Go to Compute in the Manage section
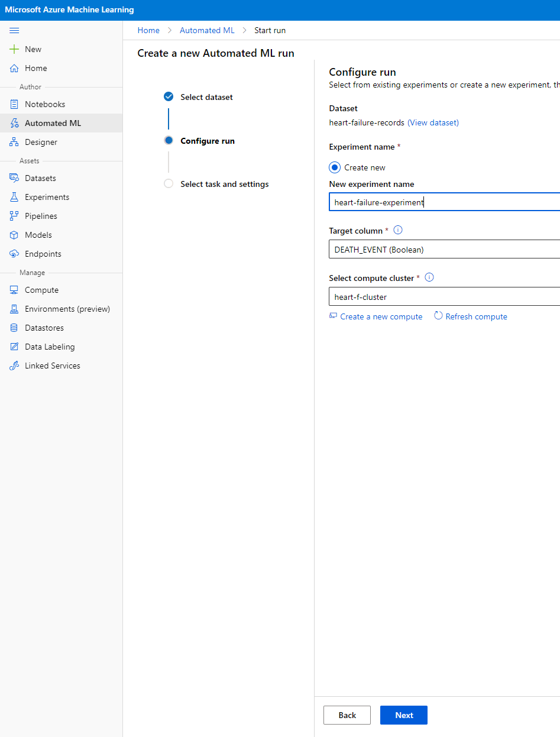The image size is (560, 737). click(x=41, y=290)
